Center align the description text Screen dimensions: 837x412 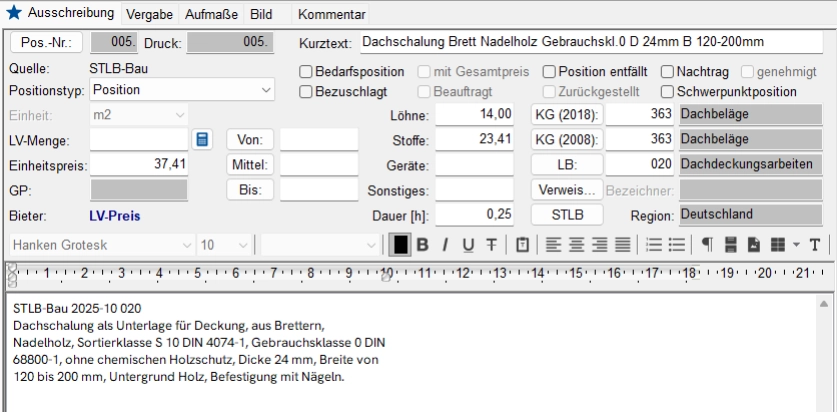pos(577,245)
